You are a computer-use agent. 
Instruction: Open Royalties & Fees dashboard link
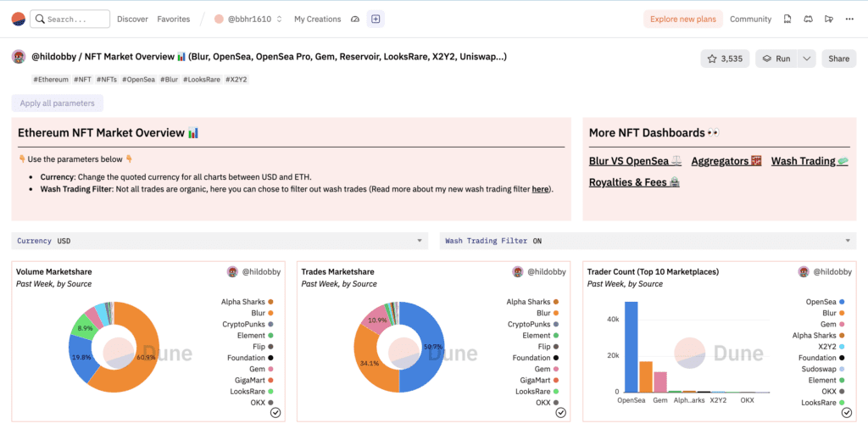[x=634, y=182]
